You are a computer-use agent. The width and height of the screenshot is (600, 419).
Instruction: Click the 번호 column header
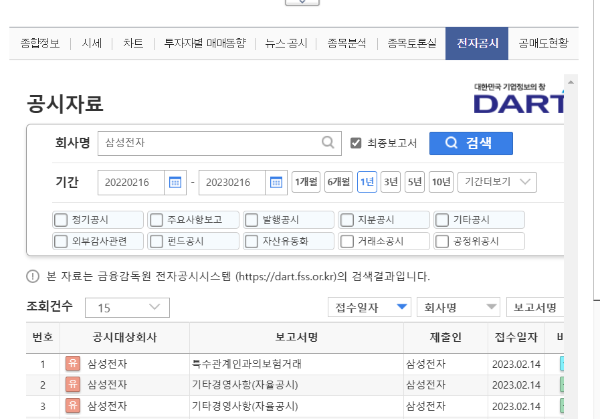pos(42,337)
